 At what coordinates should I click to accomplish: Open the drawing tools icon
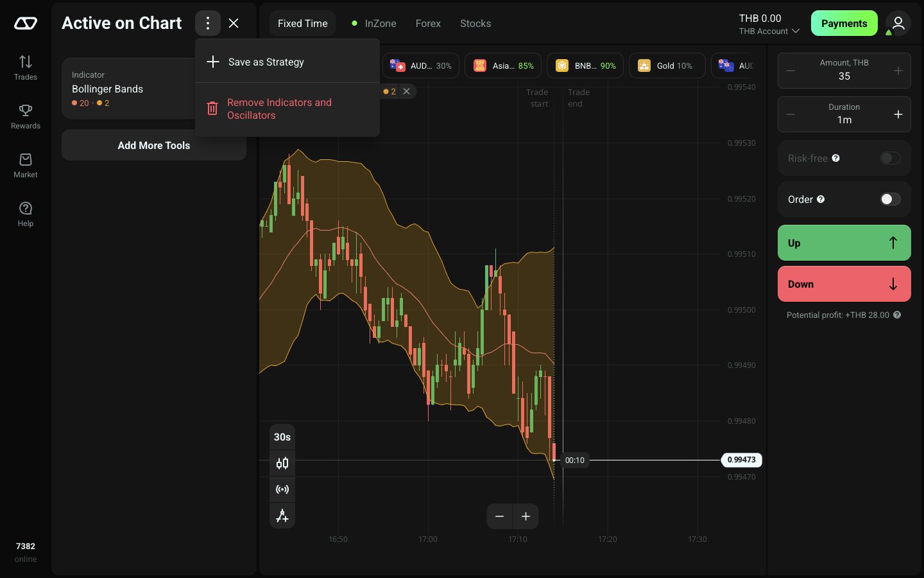[x=282, y=516]
